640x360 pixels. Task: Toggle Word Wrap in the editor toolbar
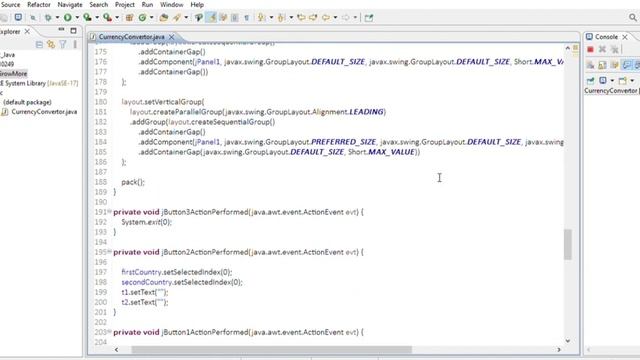point(223,18)
